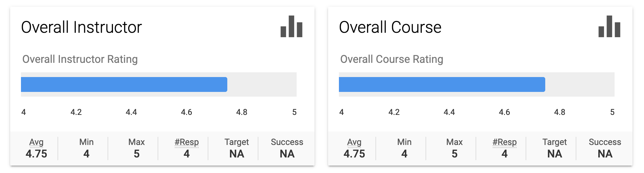Click the Overall Instructor Rating label
Screen dimensions: 644x173
[80, 59]
